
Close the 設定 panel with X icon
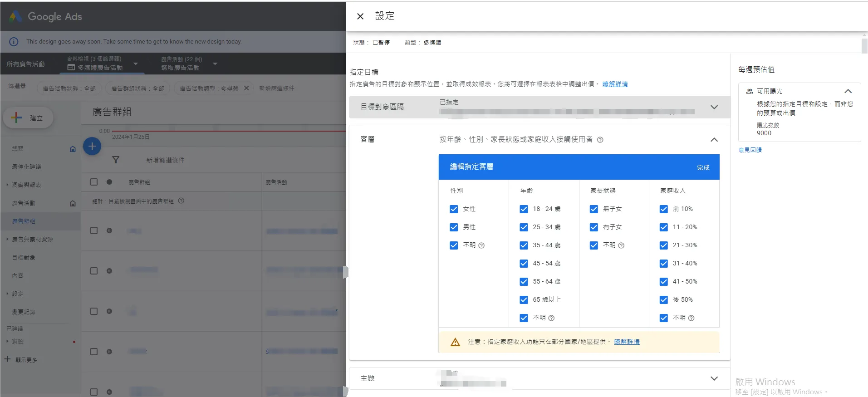(360, 16)
